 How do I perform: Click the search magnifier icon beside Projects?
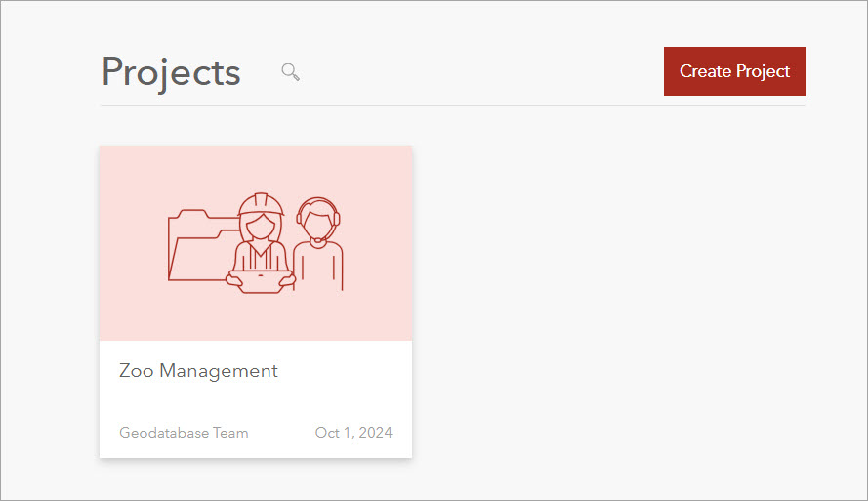click(291, 72)
